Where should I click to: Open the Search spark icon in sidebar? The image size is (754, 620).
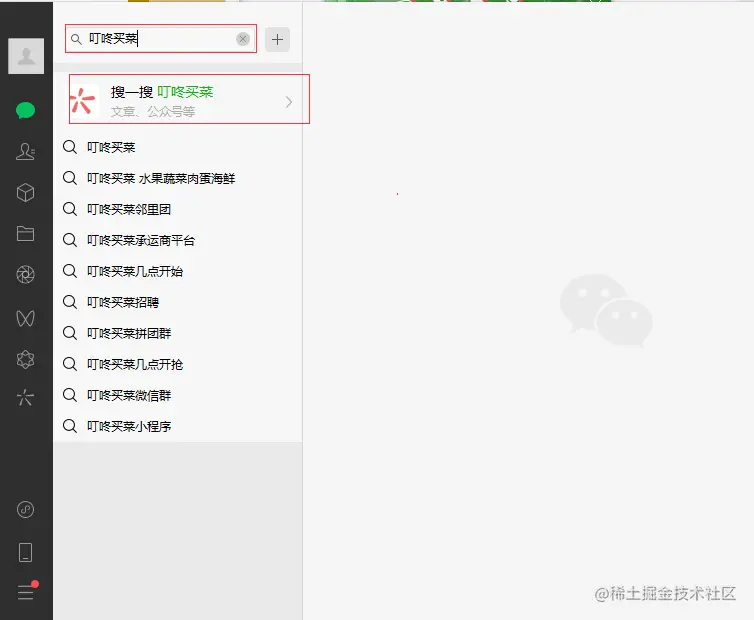click(25, 398)
